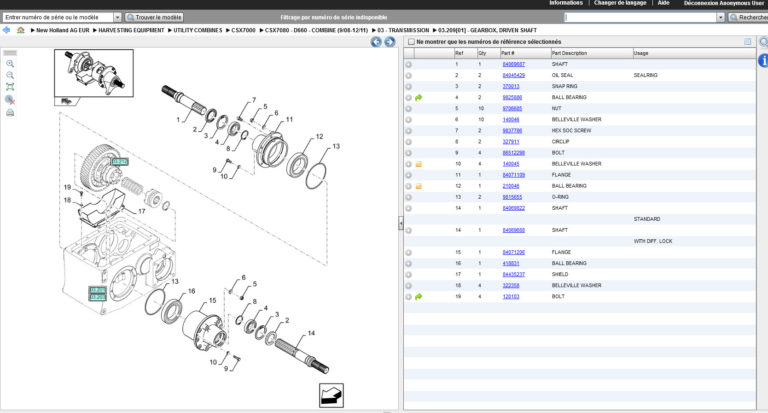Expand the HARVESTING EQUIPMENT breadcrumb
Viewport: 768px width, 413px height.
click(x=129, y=30)
